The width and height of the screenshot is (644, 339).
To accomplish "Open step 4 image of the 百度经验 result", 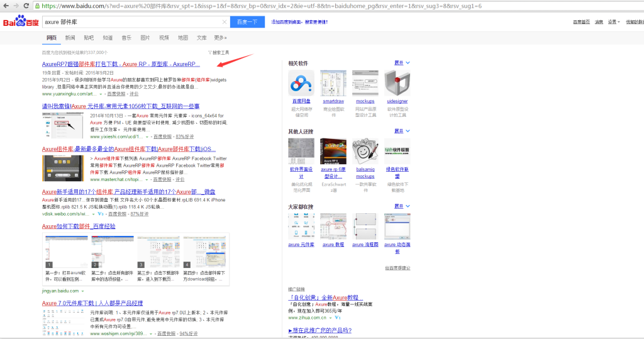I will coord(204,252).
